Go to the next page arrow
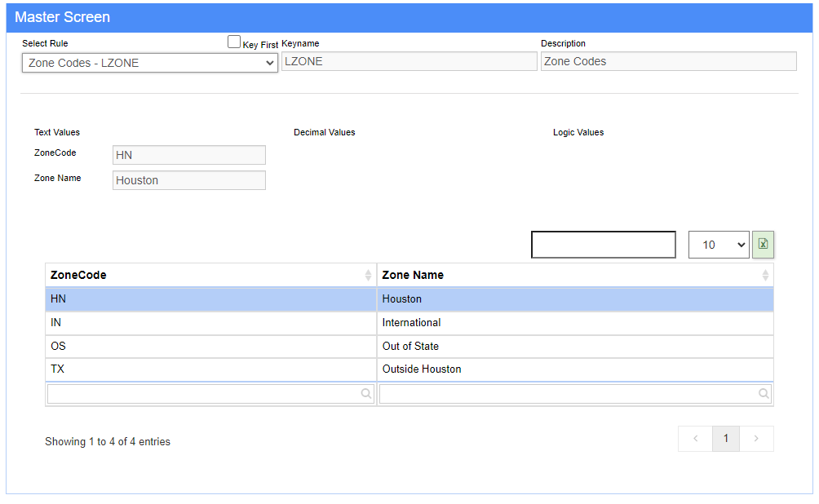The height and width of the screenshot is (504, 819). pos(756,439)
